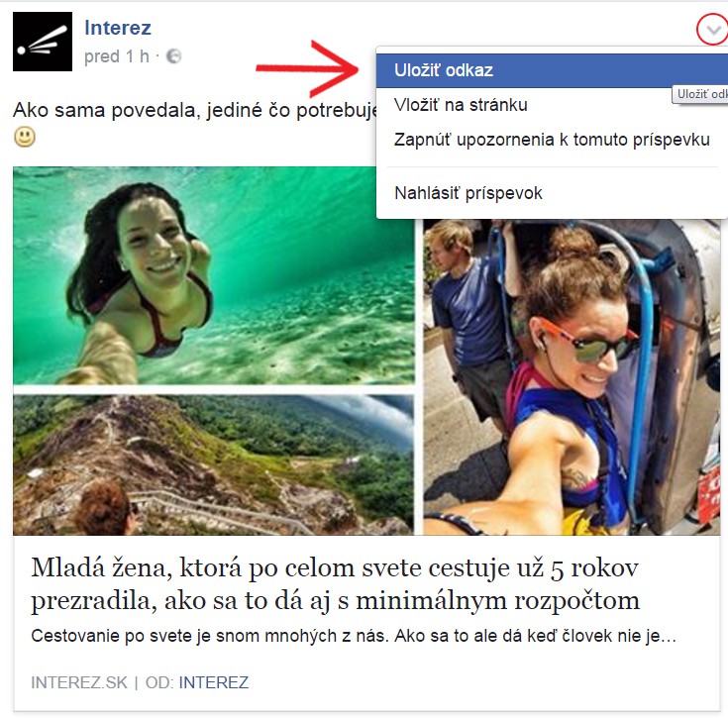Click the red arrow annotation
Screen dimensions: 728x718
307,68
